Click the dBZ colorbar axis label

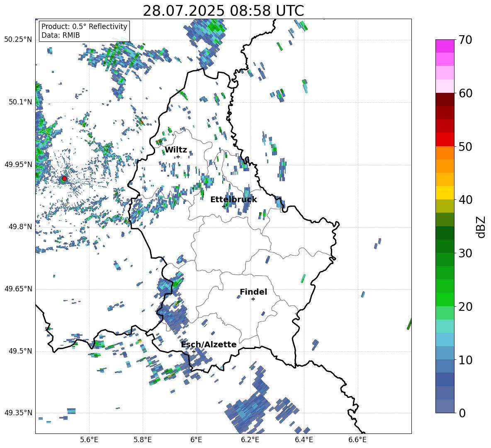(481, 227)
